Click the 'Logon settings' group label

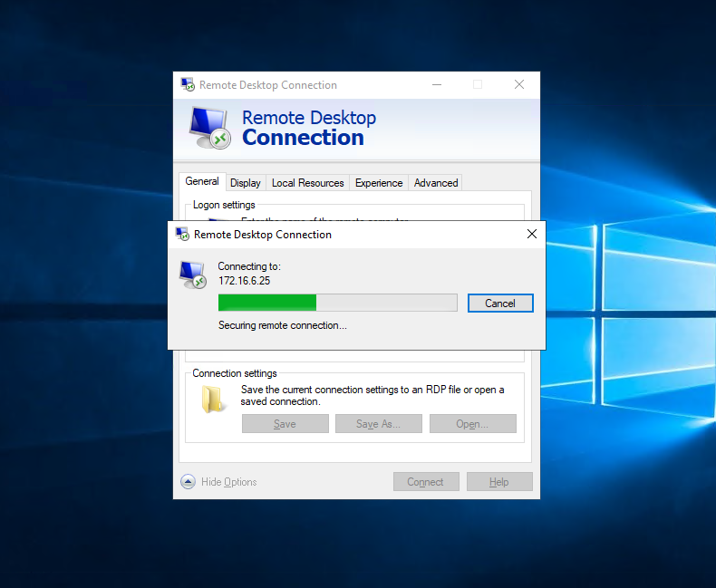[224, 205]
